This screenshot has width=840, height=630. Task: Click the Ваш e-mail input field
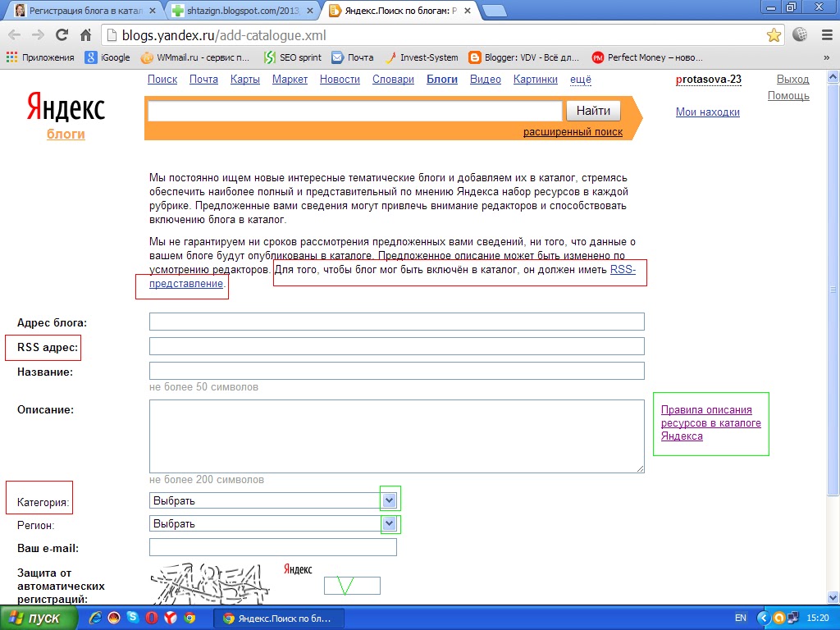(273, 547)
